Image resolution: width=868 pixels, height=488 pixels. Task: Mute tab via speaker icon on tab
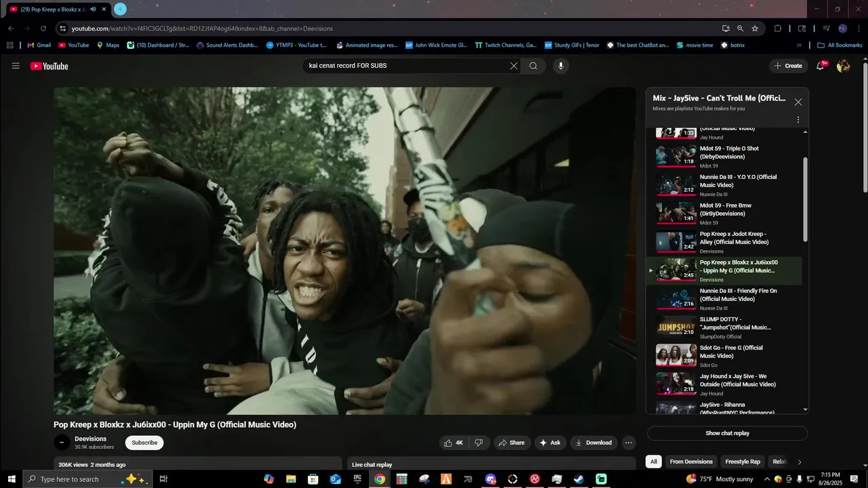93,9
